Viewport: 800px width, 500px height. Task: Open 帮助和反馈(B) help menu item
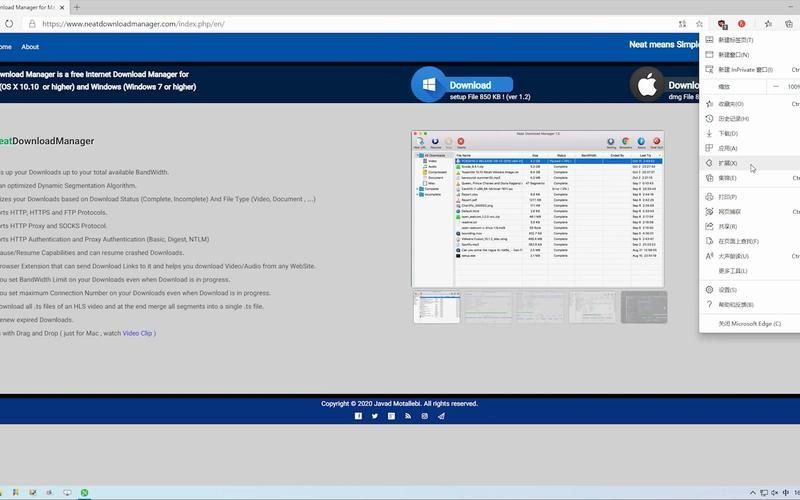[749, 304]
